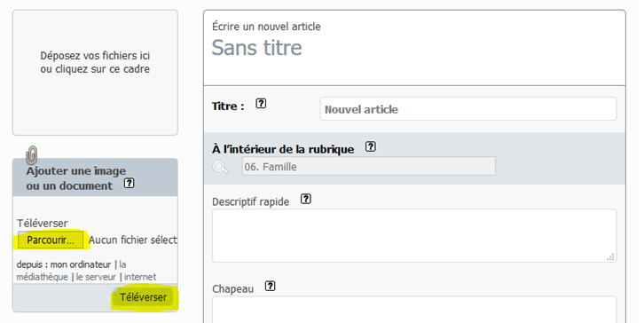The image size is (644, 323).
Task: Open help icon for Ajouter une image
Action: pyautogui.click(x=129, y=184)
